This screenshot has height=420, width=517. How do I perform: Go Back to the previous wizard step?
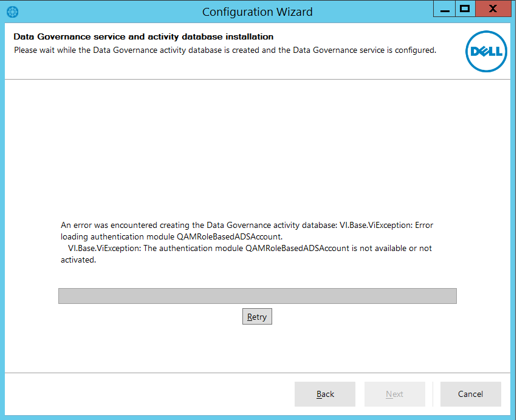point(325,394)
